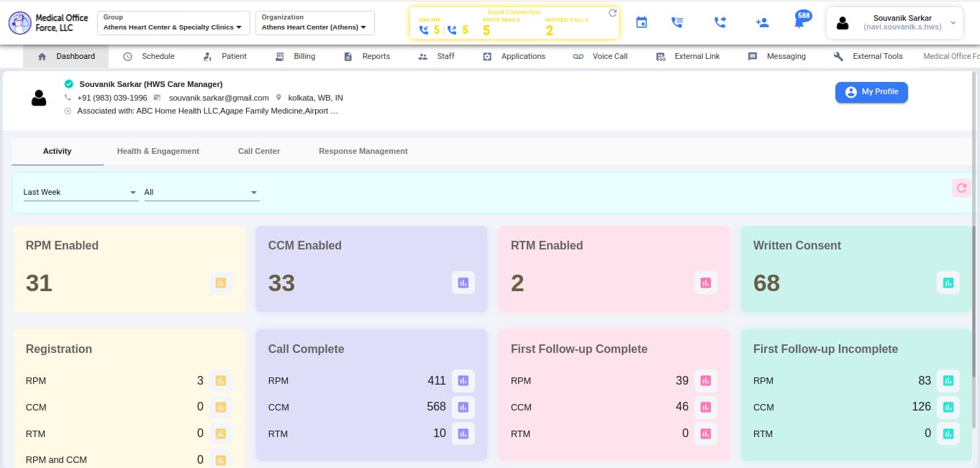Open Call Complete RPM chart icon
Image resolution: width=980 pixels, height=468 pixels.
(x=463, y=380)
